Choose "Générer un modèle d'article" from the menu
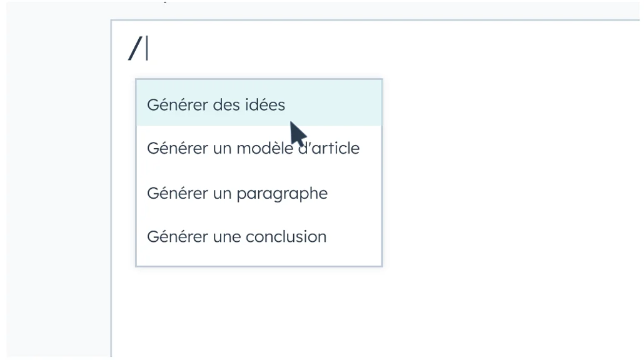This screenshot has height=360, width=644. point(253,148)
